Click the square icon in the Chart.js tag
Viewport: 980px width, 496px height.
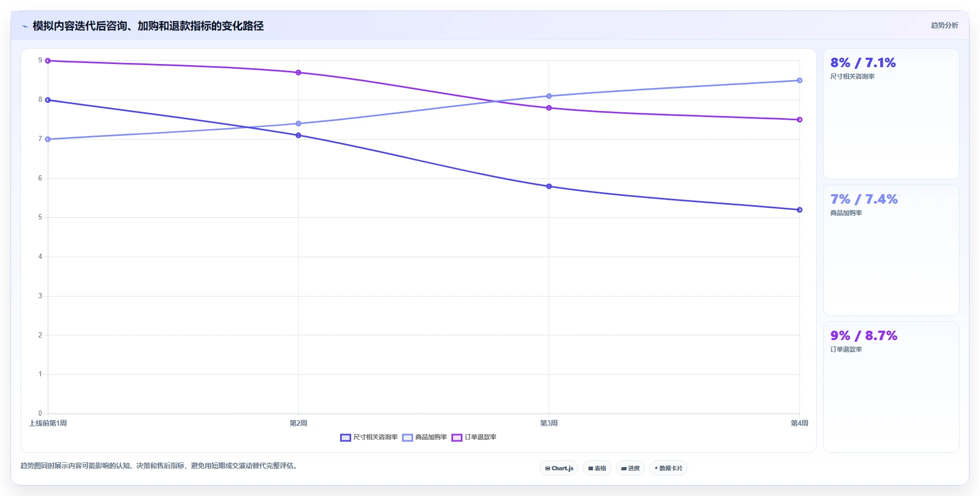[x=547, y=468]
